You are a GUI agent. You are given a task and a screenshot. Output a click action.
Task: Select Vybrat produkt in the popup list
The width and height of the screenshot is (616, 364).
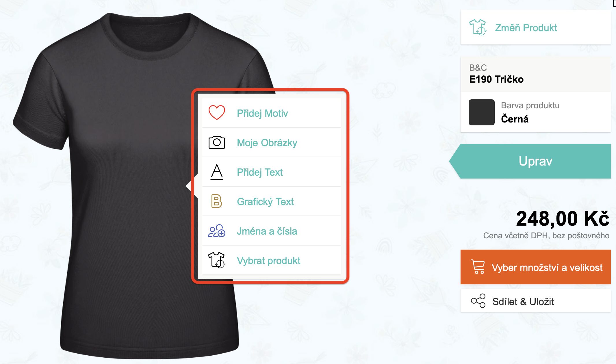272,260
